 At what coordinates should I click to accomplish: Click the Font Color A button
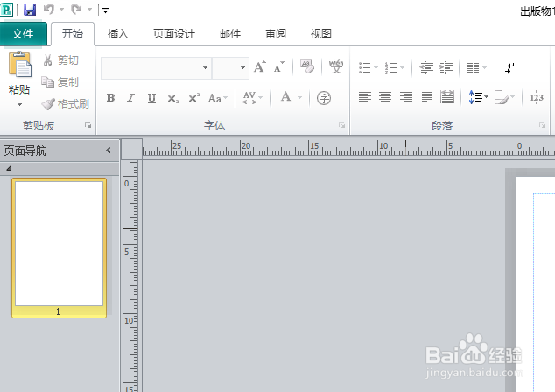(286, 97)
